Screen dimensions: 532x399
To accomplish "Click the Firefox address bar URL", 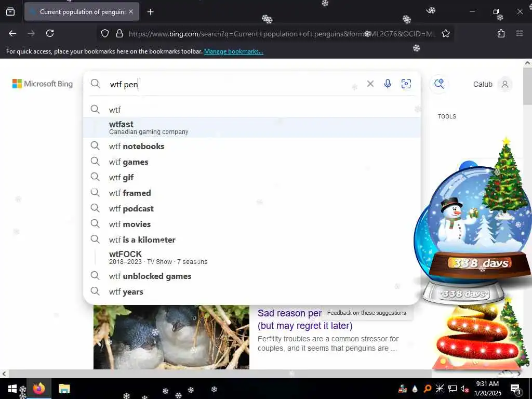I will (x=282, y=34).
